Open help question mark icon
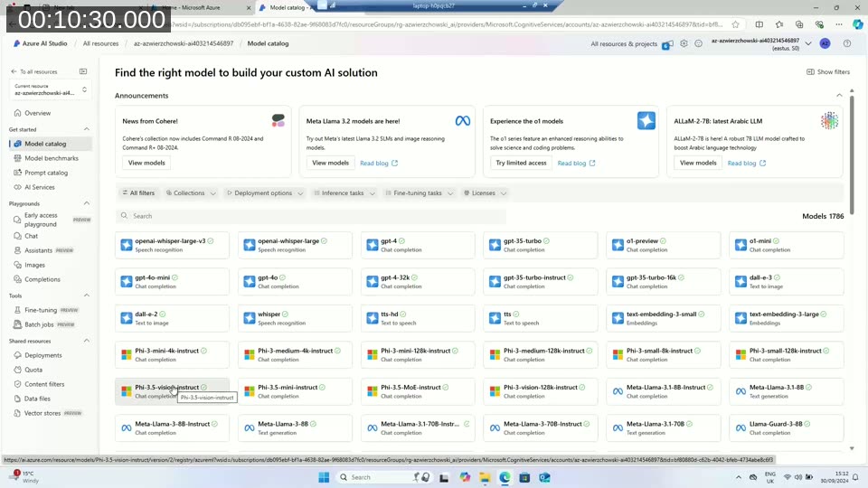The image size is (868, 488). (x=847, y=43)
